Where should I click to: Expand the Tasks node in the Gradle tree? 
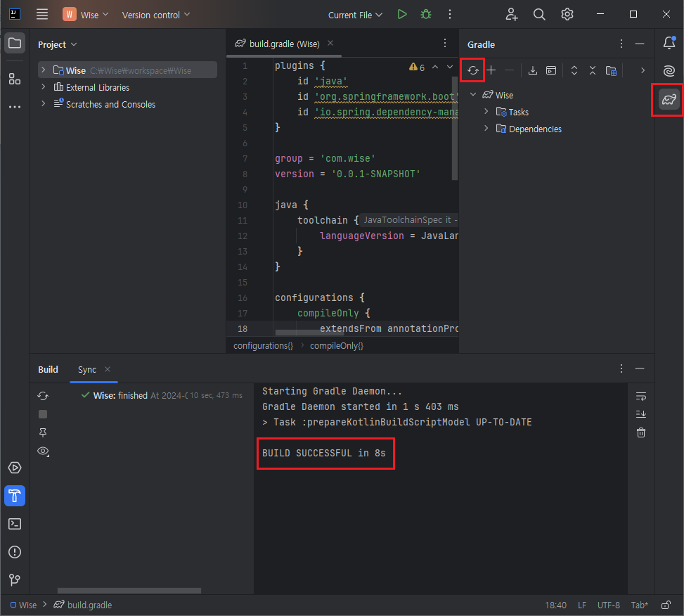486,112
